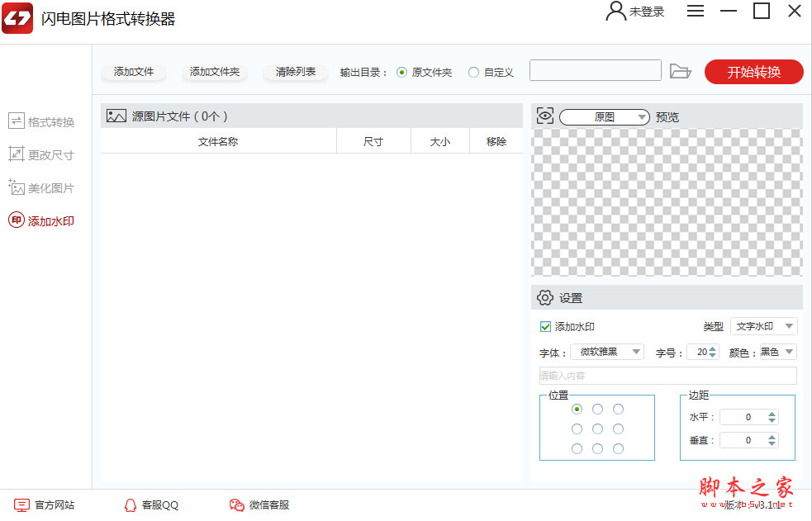Click the 源图片文件 image list icon
Screen dimensions: 812x521
pyautogui.click(x=116, y=116)
